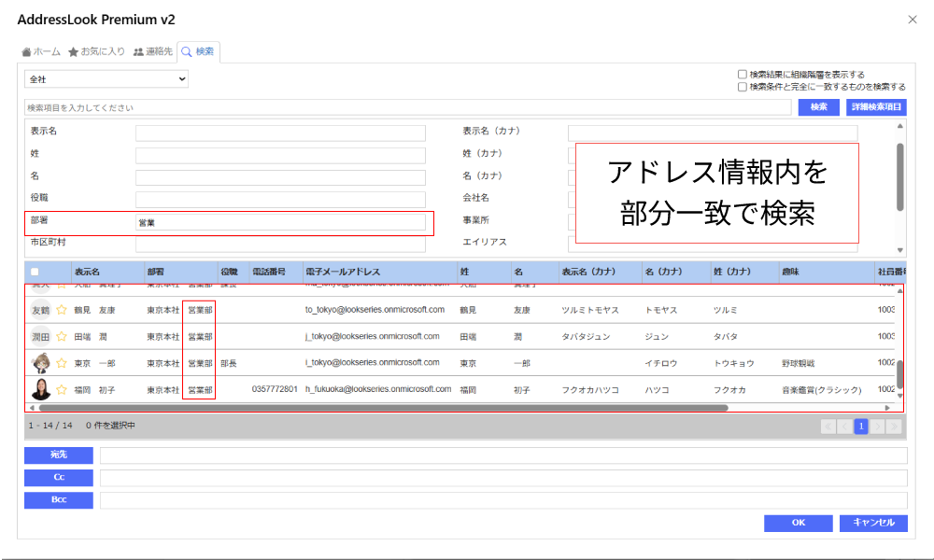
Task: Click the favorite star for 東京 一郎
Action: pyautogui.click(x=63, y=363)
